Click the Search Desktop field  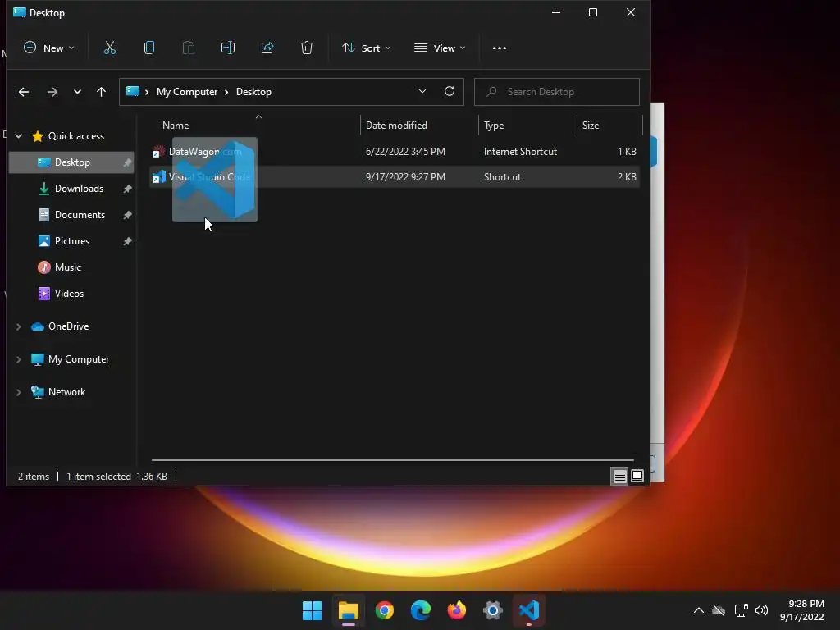coord(557,92)
